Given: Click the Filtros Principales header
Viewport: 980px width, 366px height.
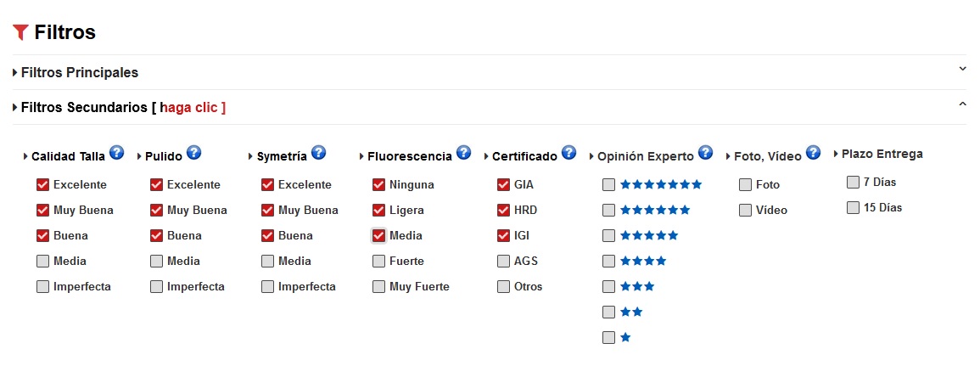Looking at the screenshot, I should coord(79,73).
